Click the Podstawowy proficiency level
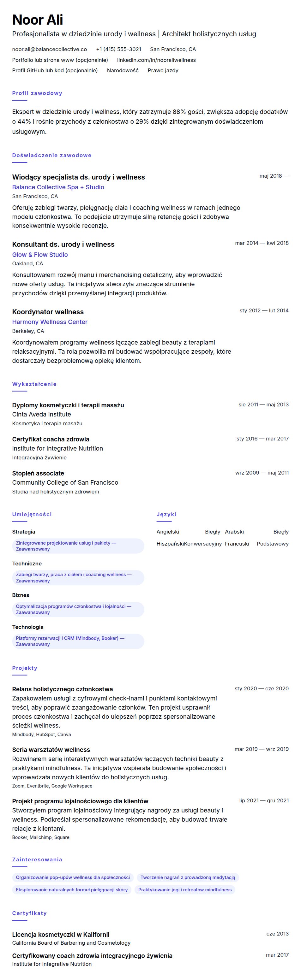 coord(273,544)
